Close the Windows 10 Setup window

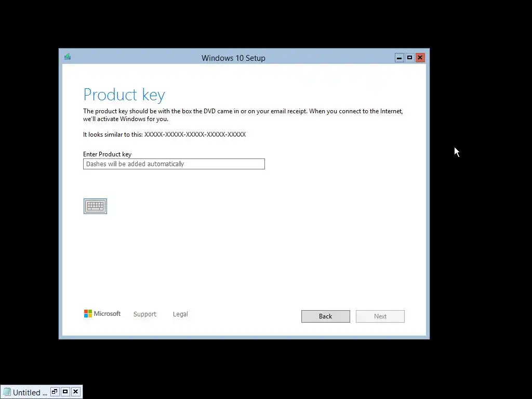[420, 58]
